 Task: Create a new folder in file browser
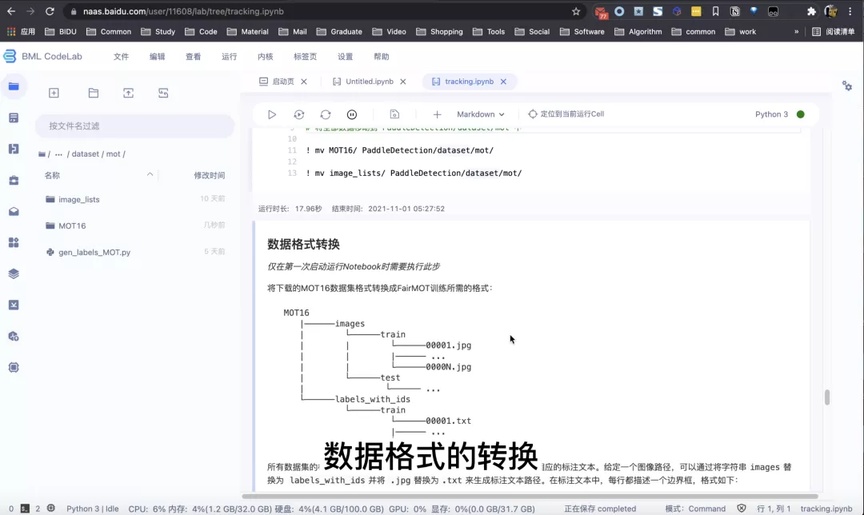93,93
